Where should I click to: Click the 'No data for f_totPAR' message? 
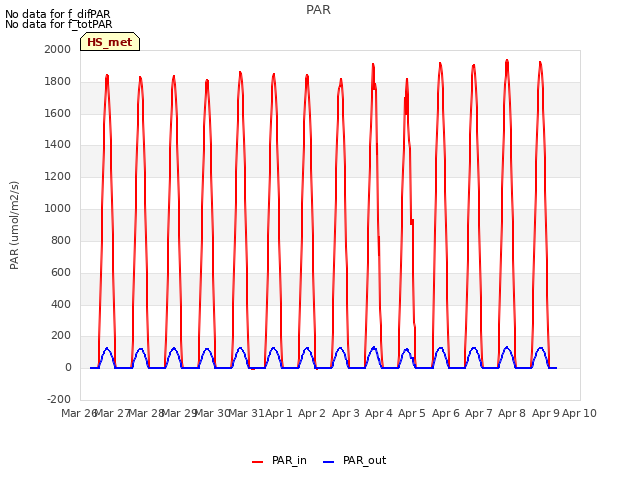[x=58, y=24]
